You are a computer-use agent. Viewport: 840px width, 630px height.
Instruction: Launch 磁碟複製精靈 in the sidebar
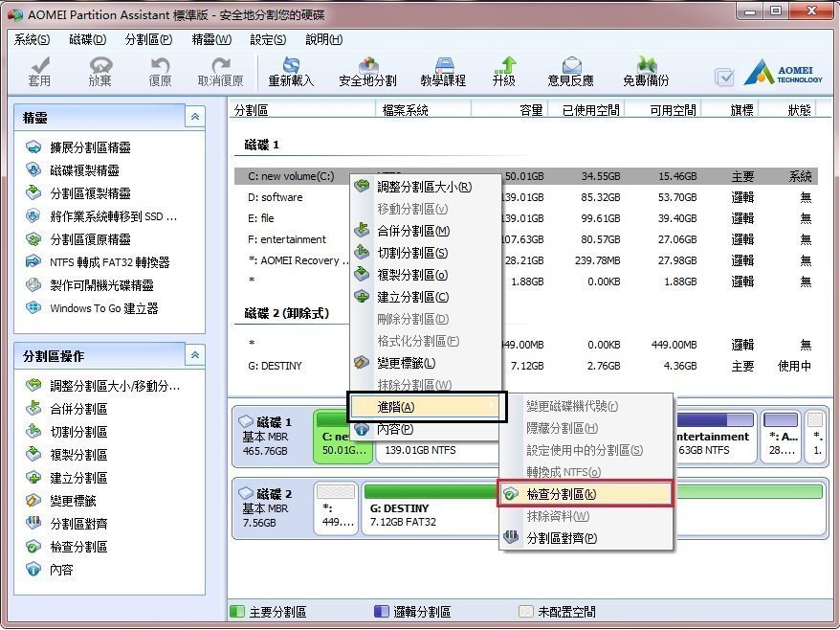(x=73, y=170)
